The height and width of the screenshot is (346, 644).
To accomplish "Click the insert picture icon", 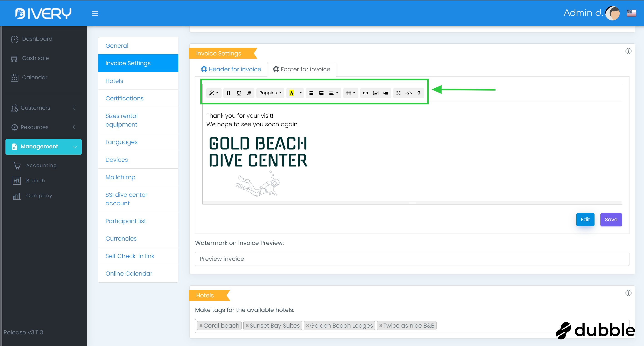I will point(375,93).
